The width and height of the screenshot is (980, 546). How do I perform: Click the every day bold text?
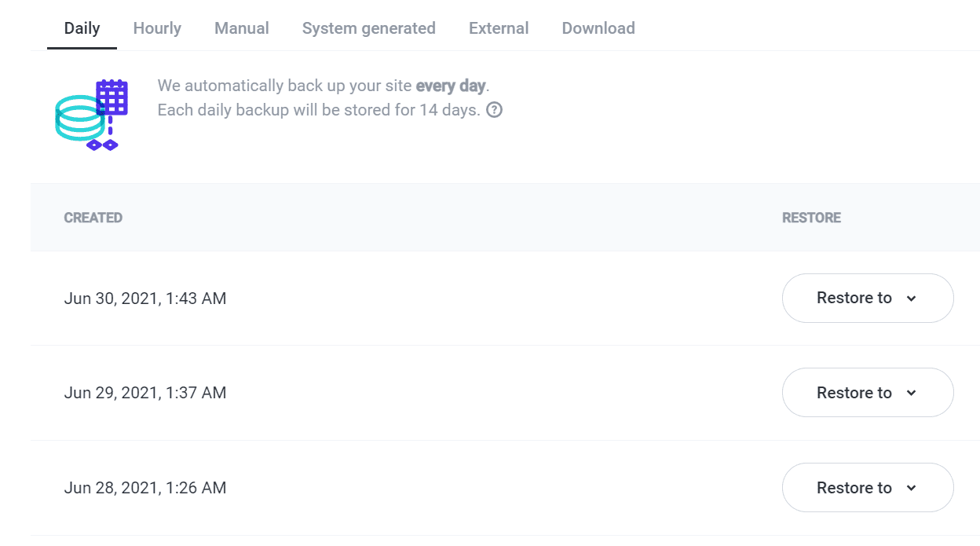[451, 85]
